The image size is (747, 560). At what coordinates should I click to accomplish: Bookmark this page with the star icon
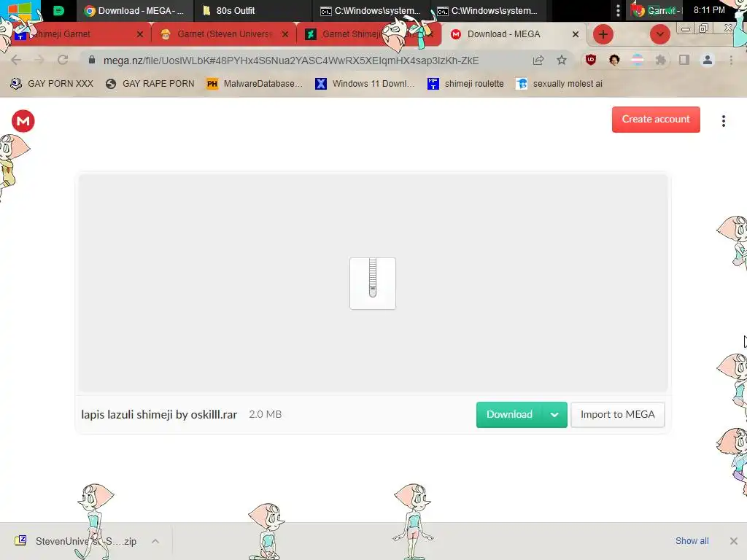pos(562,60)
